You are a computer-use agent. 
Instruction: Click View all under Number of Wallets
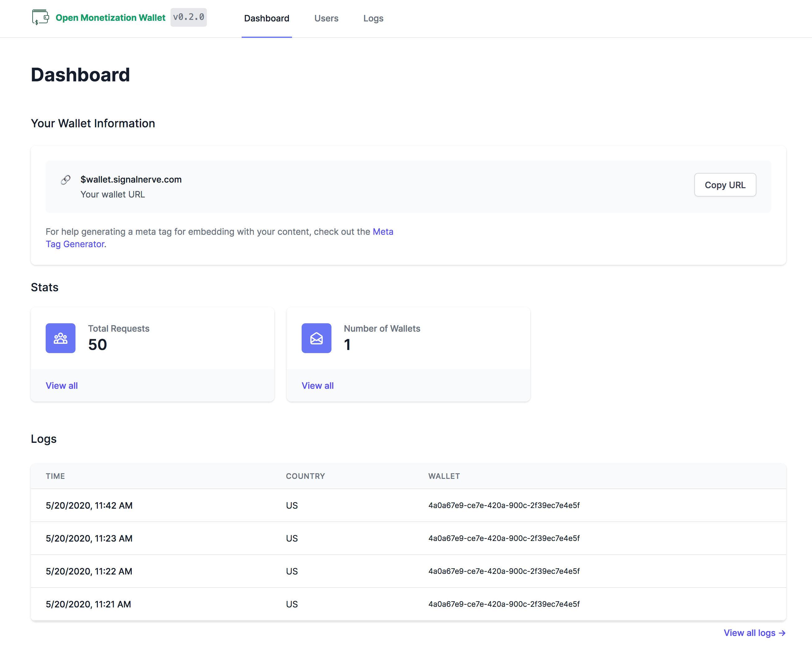(317, 385)
